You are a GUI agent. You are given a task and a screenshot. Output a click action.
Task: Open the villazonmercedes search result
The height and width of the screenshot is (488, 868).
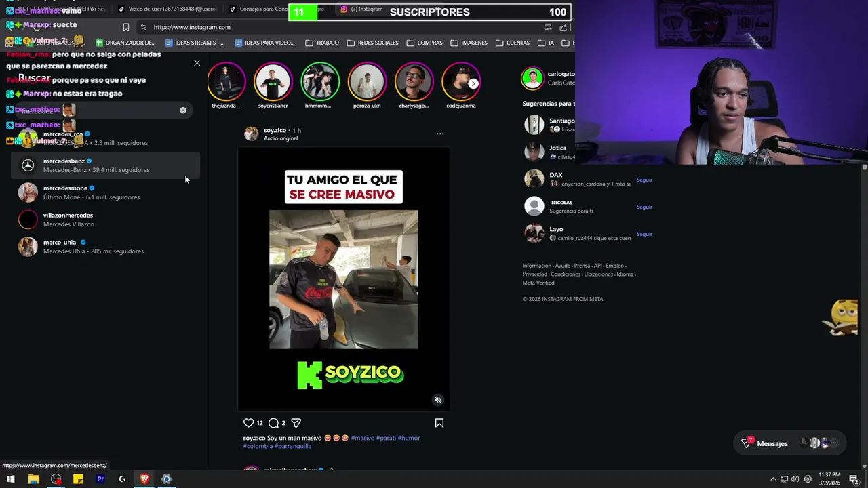coord(105,220)
